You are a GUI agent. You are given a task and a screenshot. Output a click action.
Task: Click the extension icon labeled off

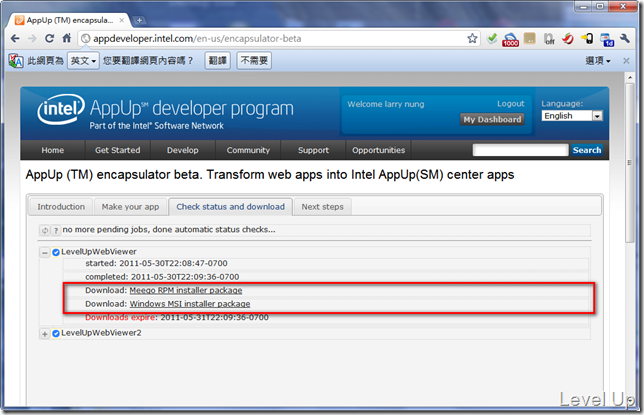click(x=549, y=39)
